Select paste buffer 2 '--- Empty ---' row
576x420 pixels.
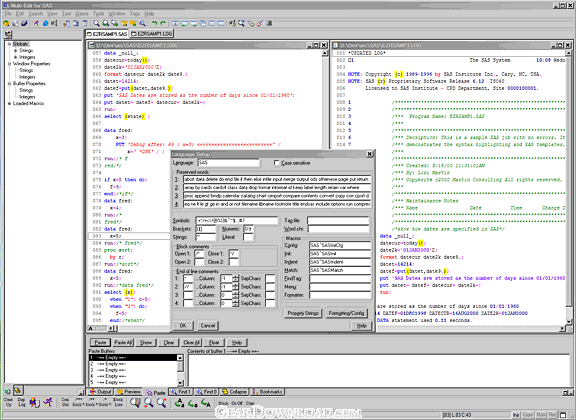(x=133, y=364)
